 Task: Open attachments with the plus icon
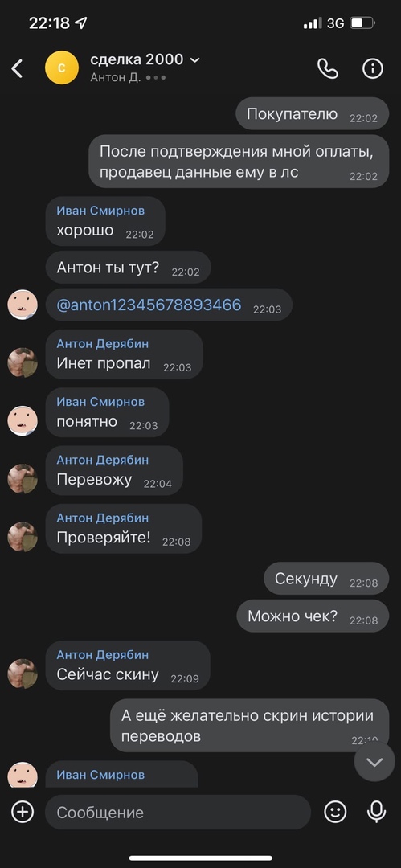[23, 812]
